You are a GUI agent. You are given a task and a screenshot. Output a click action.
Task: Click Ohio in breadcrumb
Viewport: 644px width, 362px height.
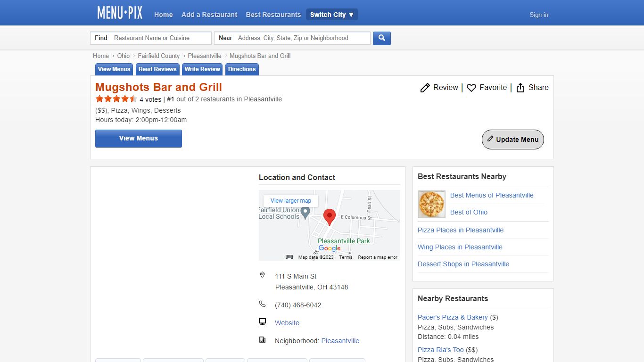pyautogui.click(x=124, y=56)
